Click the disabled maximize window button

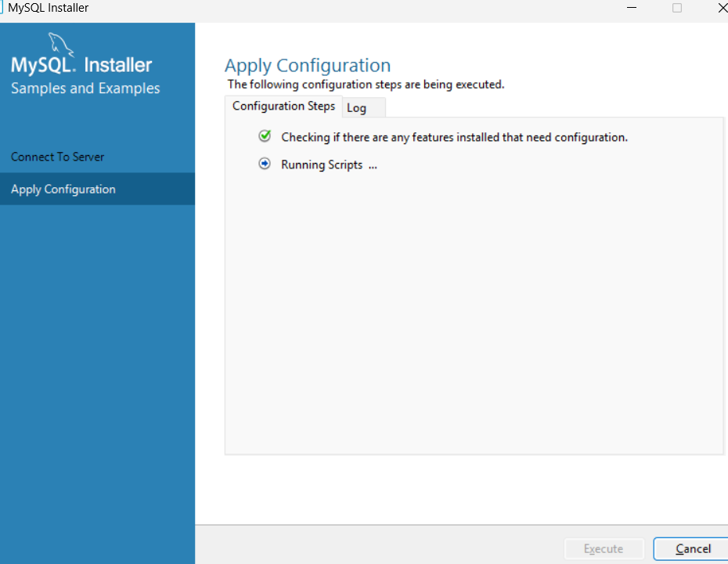[x=677, y=8]
